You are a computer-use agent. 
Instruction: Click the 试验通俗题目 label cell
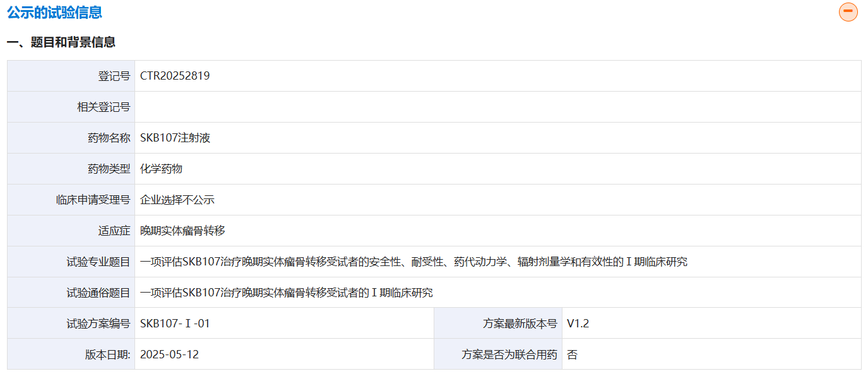71,293
